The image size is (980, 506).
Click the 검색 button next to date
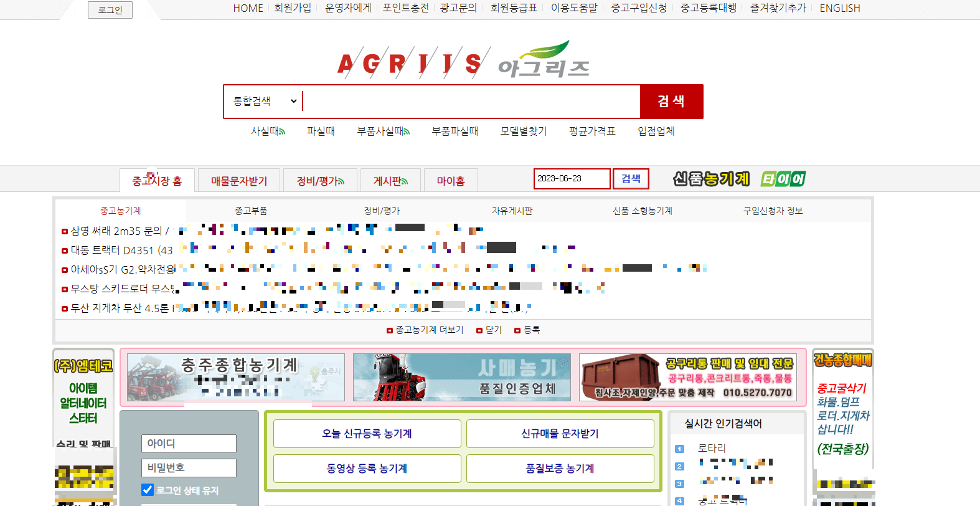click(x=631, y=178)
